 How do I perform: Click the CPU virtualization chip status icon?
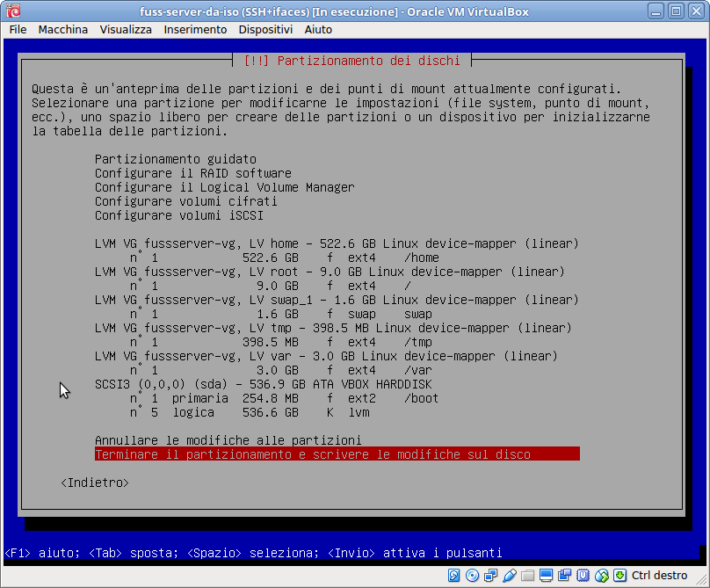click(x=583, y=576)
